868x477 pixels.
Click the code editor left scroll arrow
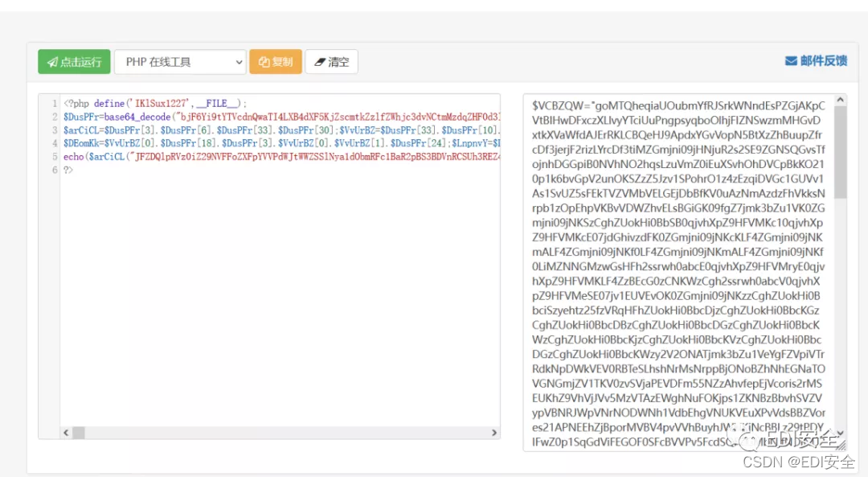(66, 433)
